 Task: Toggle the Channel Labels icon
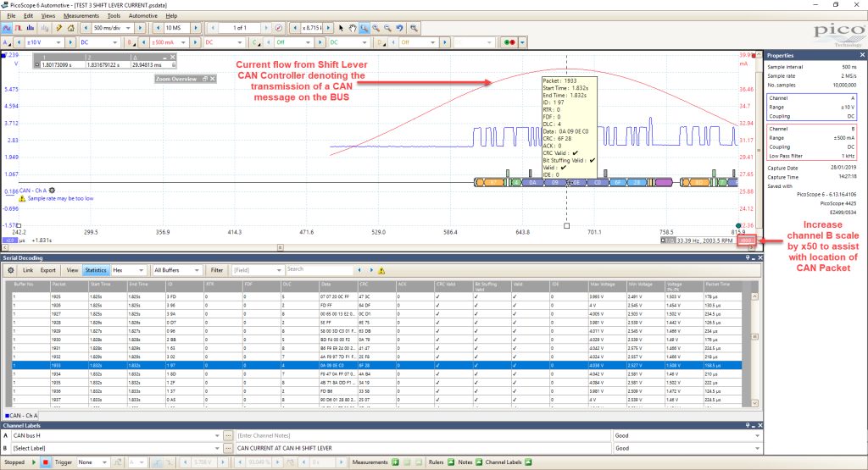click(528, 462)
